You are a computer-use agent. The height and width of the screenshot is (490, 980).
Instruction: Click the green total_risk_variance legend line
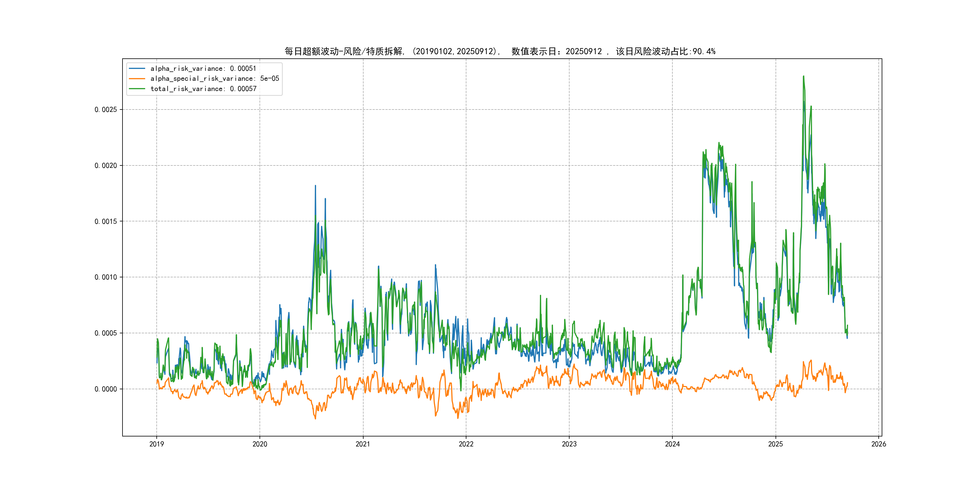(137, 89)
